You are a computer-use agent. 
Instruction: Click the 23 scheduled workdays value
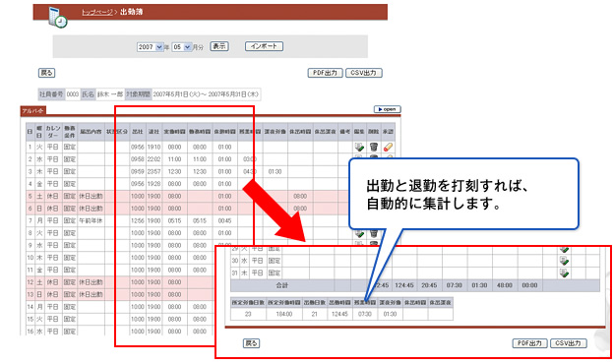(x=248, y=314)
